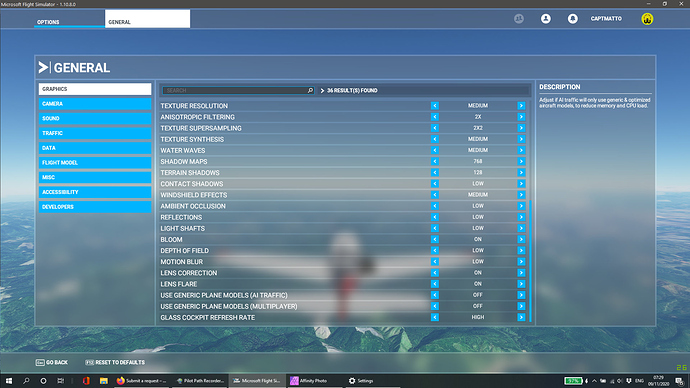Raise Contact Shadows with the right arrow
The height and width of the screenshot is (388, 690).
click(x=521, y=183)
